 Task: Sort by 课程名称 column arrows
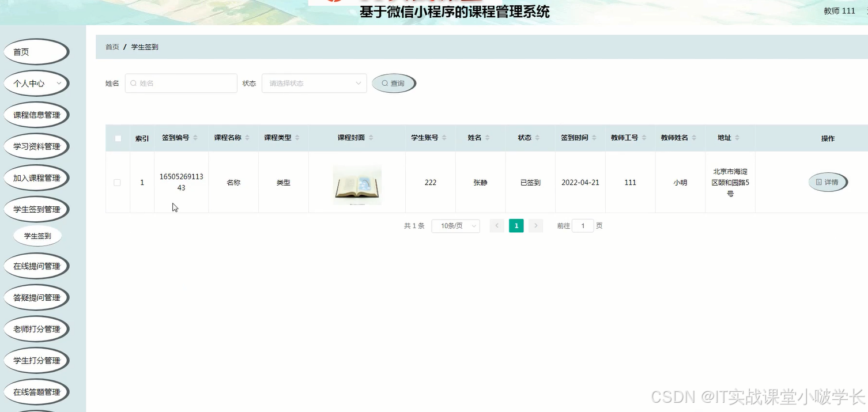click(x=247, y=138)
